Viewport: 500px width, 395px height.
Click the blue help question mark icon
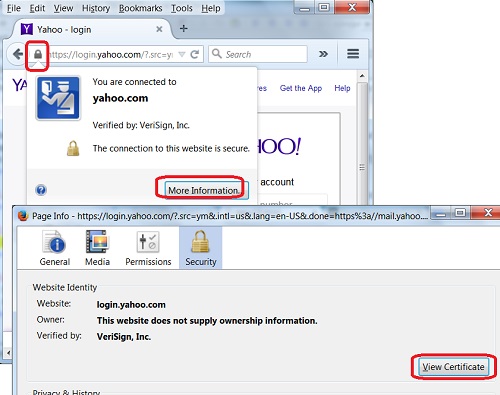point(41,190)
